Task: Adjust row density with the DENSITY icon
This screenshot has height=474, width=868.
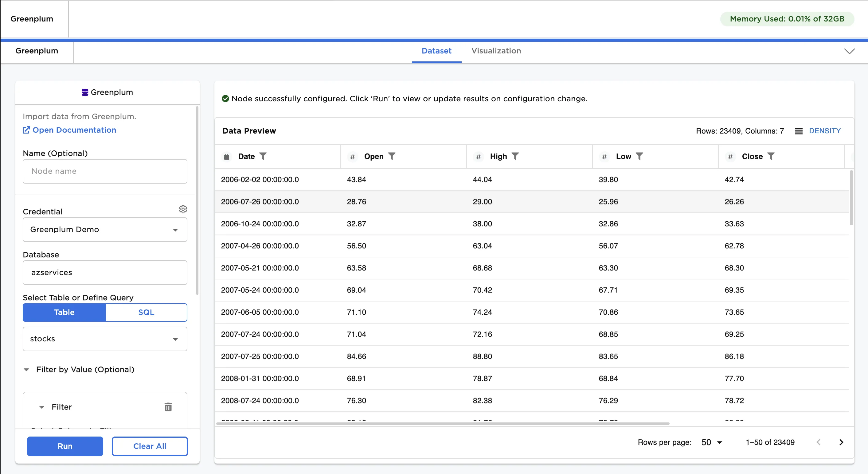Action: click(x=799, y=131)
